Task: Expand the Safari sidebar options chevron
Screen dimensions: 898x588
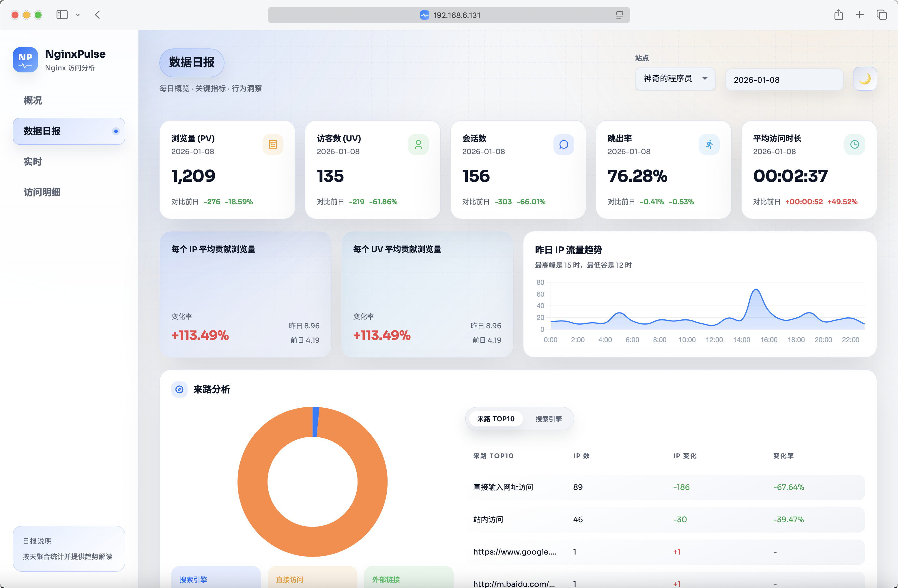Action: pos(78,15)
